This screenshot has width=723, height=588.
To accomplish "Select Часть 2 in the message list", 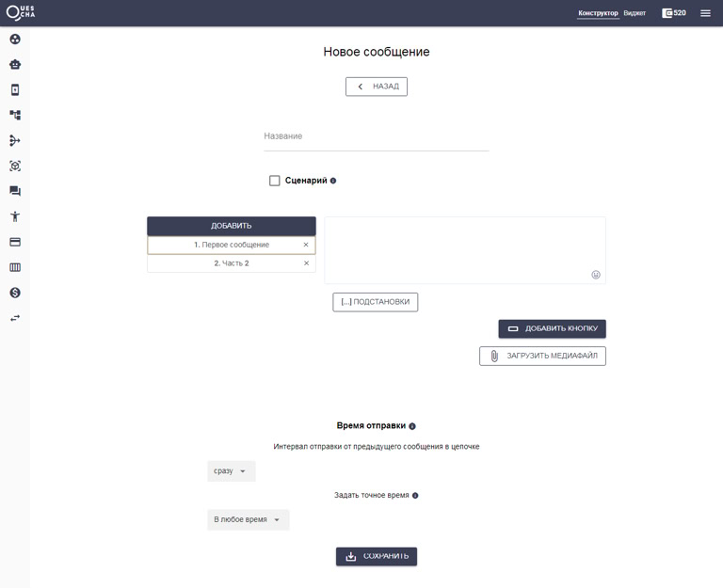I will pos(231,263).
